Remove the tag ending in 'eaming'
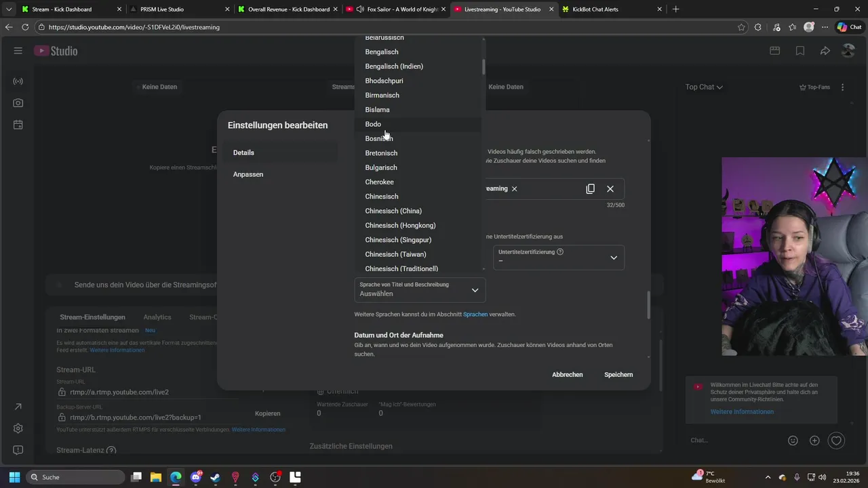868x488 pixels. [x=515, y=189]
